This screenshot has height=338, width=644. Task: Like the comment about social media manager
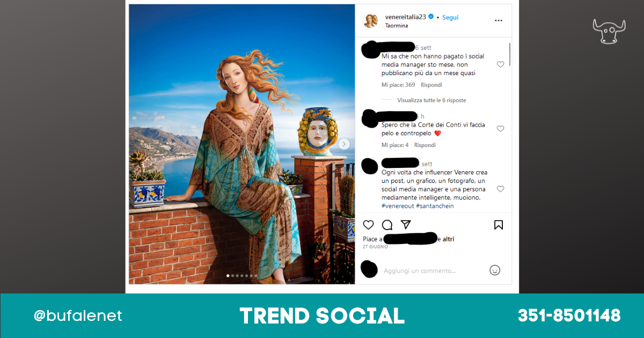click(500, 64)
